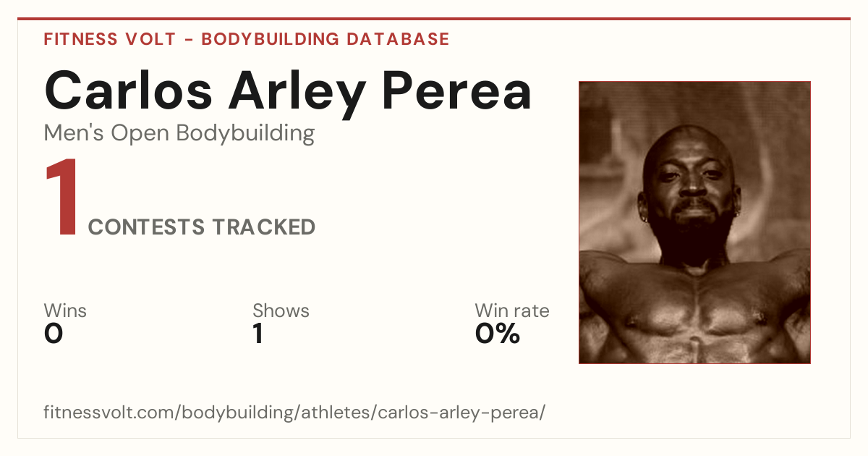Click the 0% win rate value

pos(498,334)
